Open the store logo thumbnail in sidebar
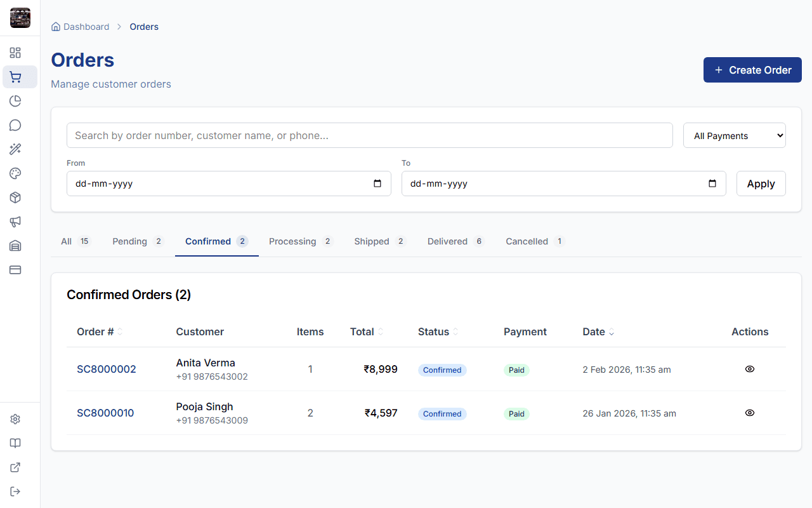This screenshot has height=508, width=812. [x=20, y=18]
